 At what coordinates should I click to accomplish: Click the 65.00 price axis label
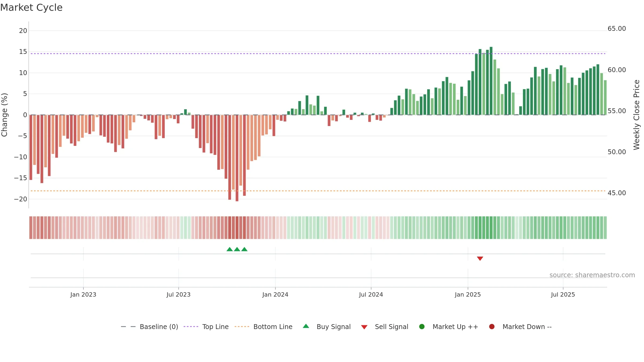[617, 29]
